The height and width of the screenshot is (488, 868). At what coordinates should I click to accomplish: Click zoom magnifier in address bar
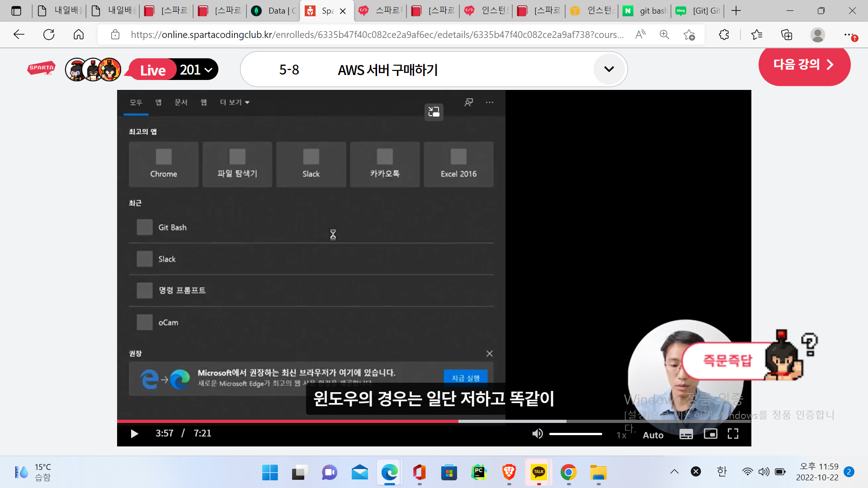click(664, 34)
